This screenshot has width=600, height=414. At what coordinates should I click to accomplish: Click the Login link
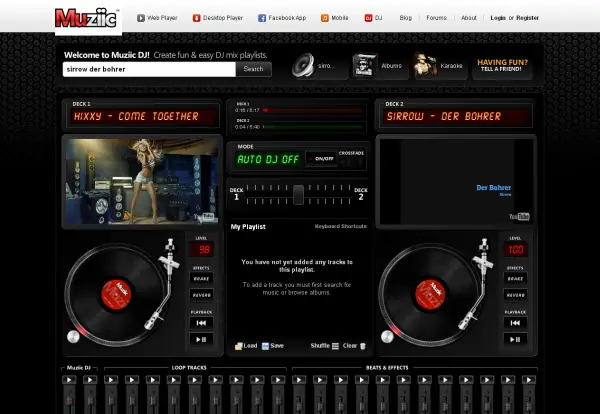point(498,18)
